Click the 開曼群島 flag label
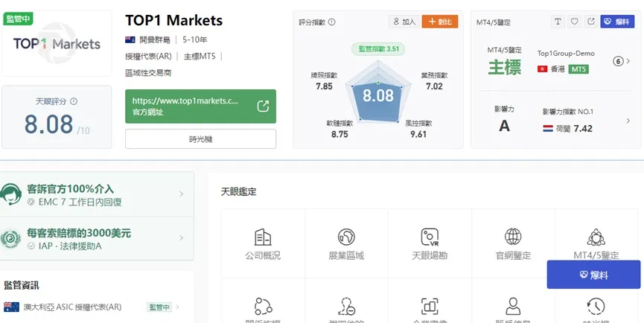Viewport: 644px width, 323px height. (x=147, y=39)
